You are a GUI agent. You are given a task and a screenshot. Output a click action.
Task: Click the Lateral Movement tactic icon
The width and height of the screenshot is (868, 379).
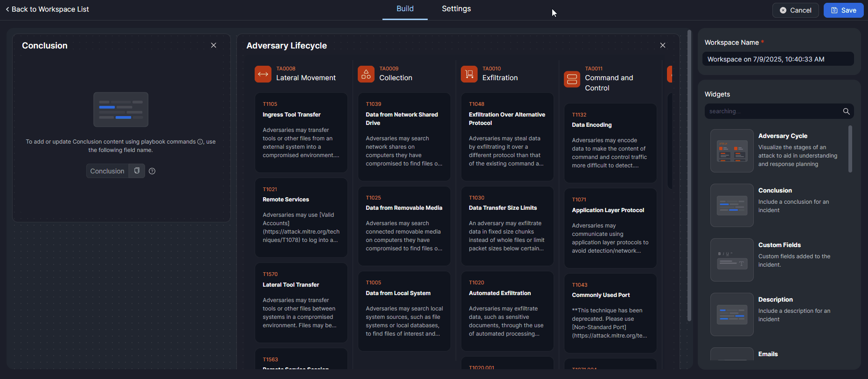(263, 74)
